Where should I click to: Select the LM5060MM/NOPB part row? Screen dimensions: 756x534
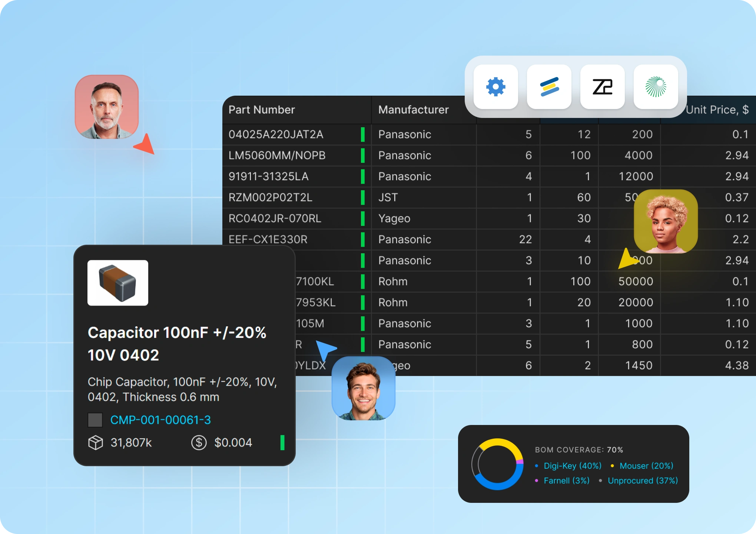pyautogui.click(x=277, y=155)
